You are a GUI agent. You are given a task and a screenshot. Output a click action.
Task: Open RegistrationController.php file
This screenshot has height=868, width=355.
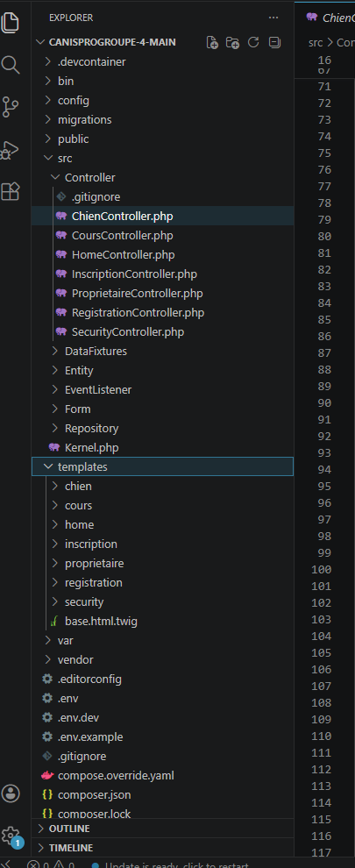pyautogui.click(x=163, y=313)
